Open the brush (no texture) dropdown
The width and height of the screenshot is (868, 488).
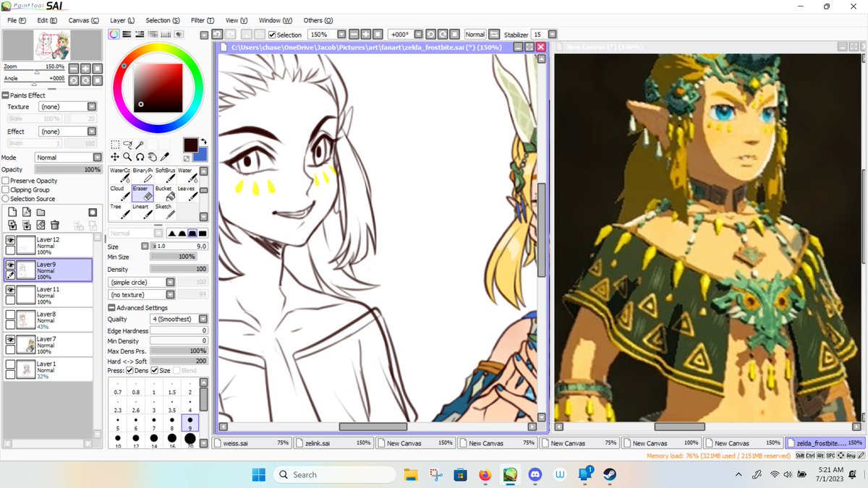coord(170,294)
